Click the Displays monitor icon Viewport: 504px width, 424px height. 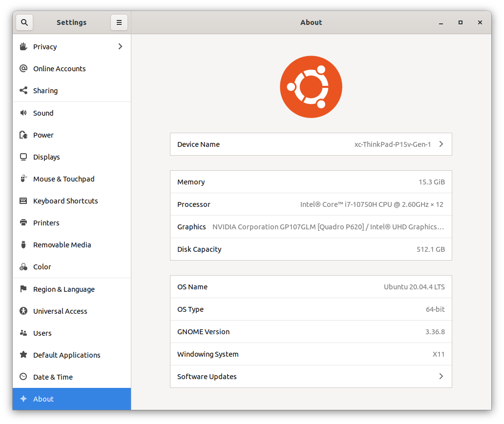23,157
